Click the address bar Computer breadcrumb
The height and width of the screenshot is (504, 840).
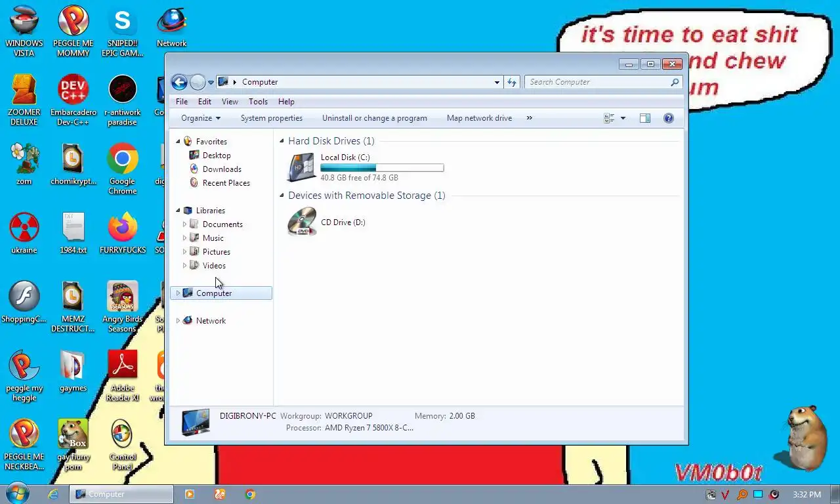(x=260, y=82)
